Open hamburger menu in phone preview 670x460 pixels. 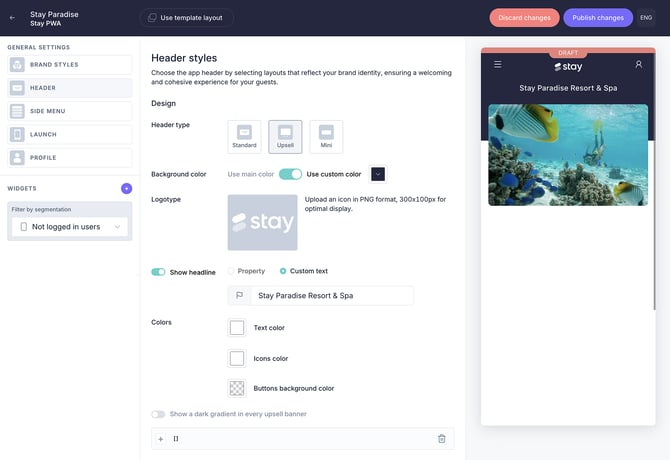pyautogui.click(x=498, y=64)
